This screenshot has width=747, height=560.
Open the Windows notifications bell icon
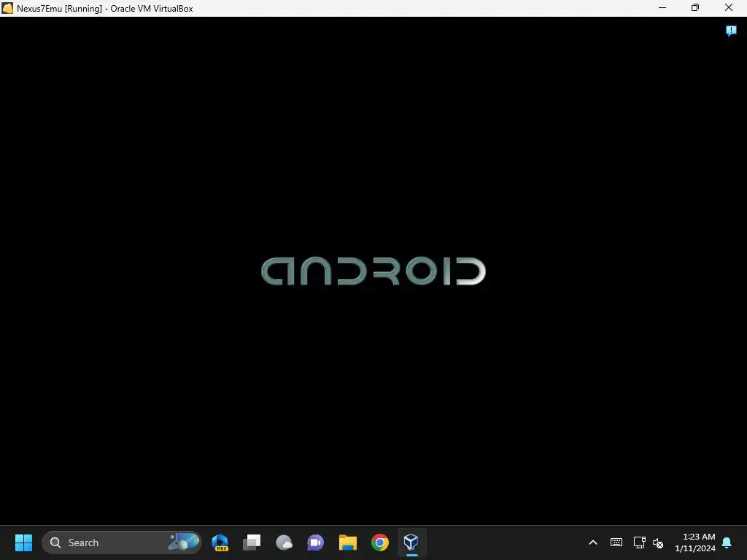point(727,542)
